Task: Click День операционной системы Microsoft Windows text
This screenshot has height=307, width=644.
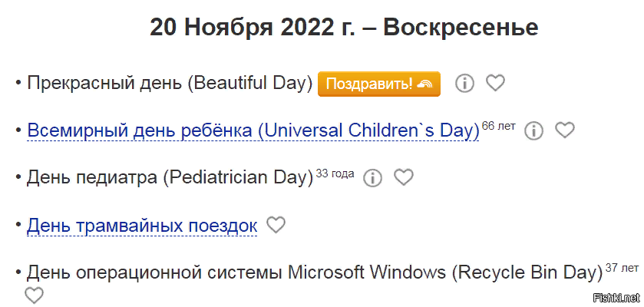Action: pyautogui.click(x=314, y=272)
